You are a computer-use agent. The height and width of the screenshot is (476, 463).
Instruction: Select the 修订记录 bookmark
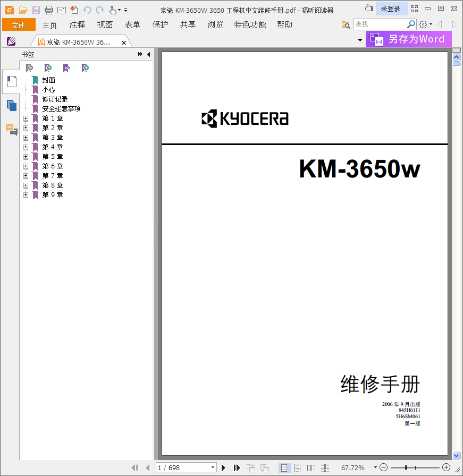click(55, 99)
